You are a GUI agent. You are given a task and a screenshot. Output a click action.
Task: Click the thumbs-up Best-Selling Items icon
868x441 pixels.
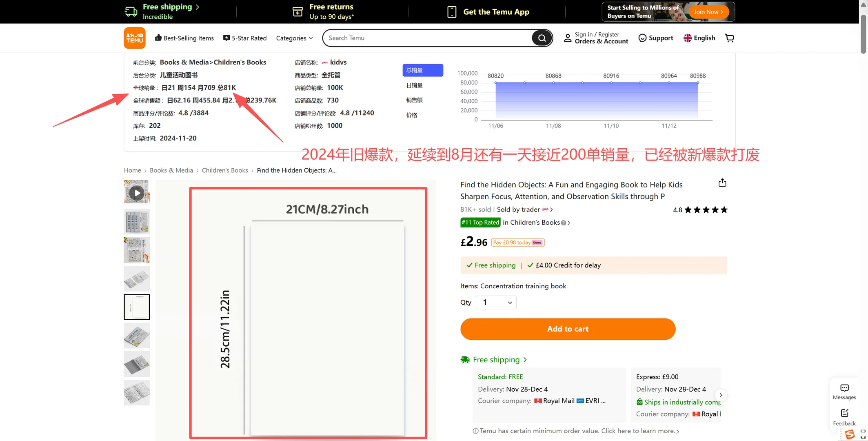pyautogui.click(x=158, y=38)
